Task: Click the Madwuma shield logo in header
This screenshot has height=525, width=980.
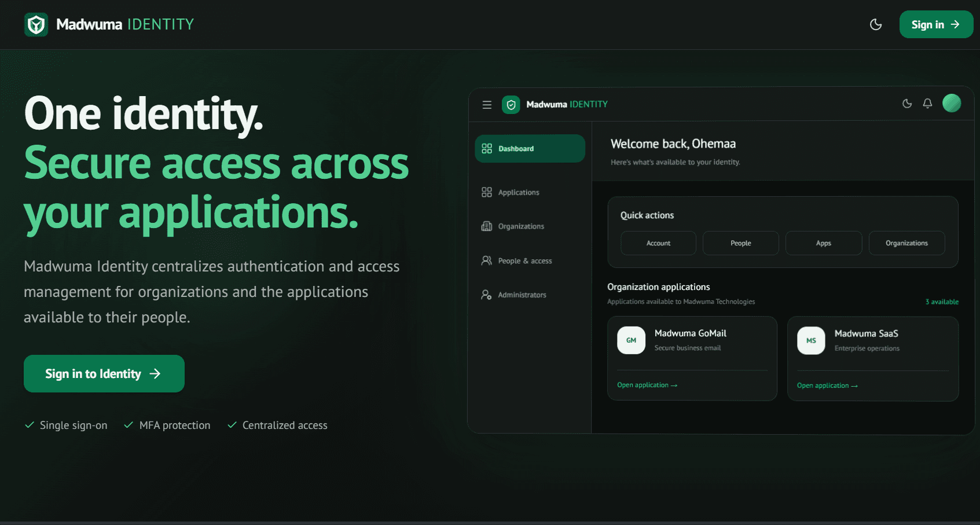Action: point(36,25)
